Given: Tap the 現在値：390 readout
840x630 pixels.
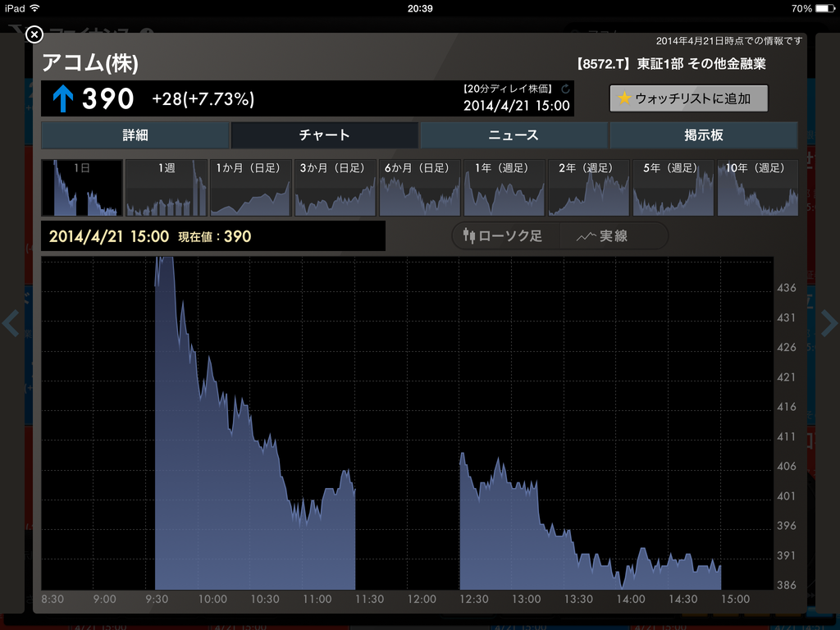Looking at the screenshot, I should [214, 236].
